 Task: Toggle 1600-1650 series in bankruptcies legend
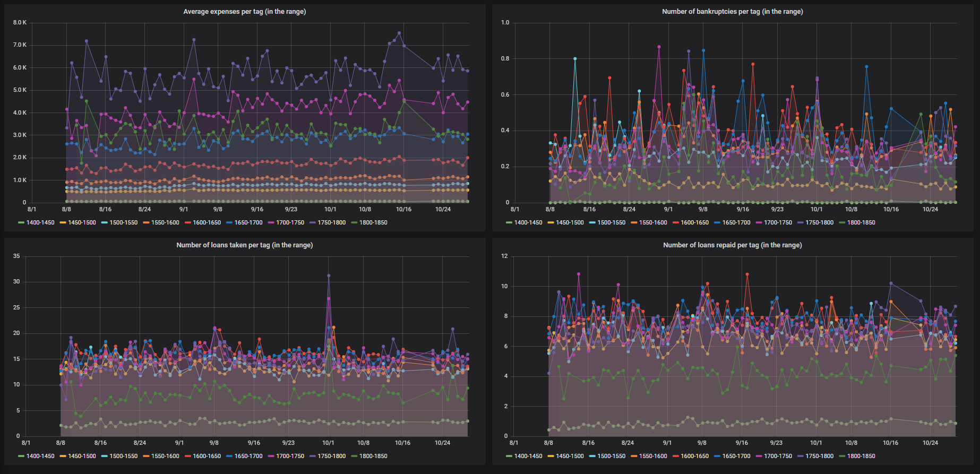click(x=690, y=222)
